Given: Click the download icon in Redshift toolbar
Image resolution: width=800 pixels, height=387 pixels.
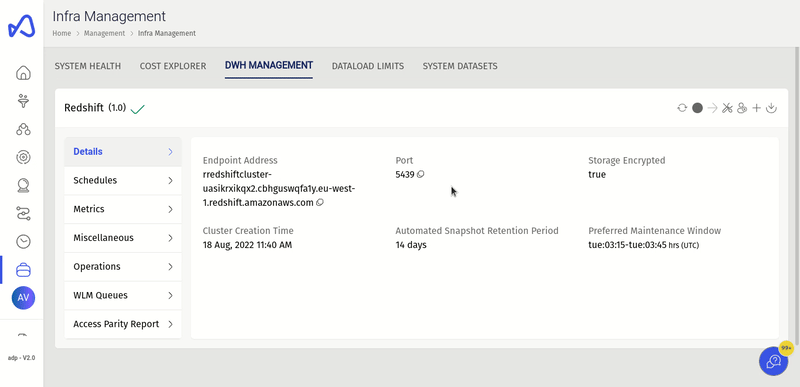Looking at the screenshot, I should (771, 108).
